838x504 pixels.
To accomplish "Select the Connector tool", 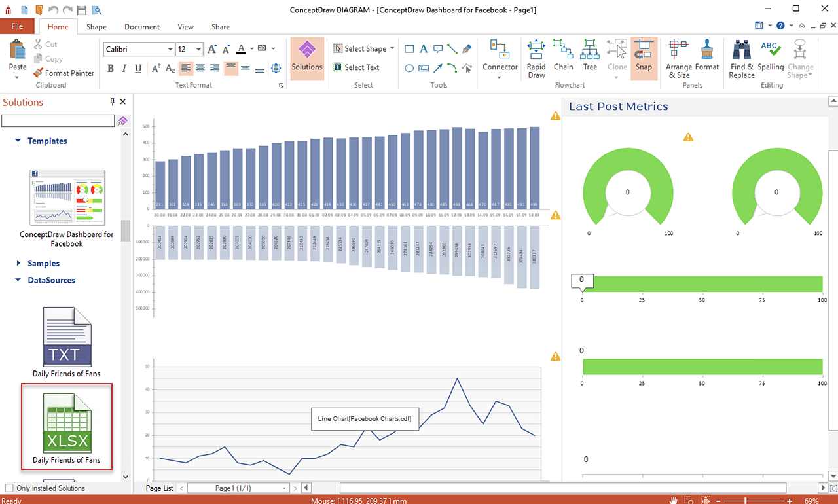I will pyautogui.click(x=500, y=57).
